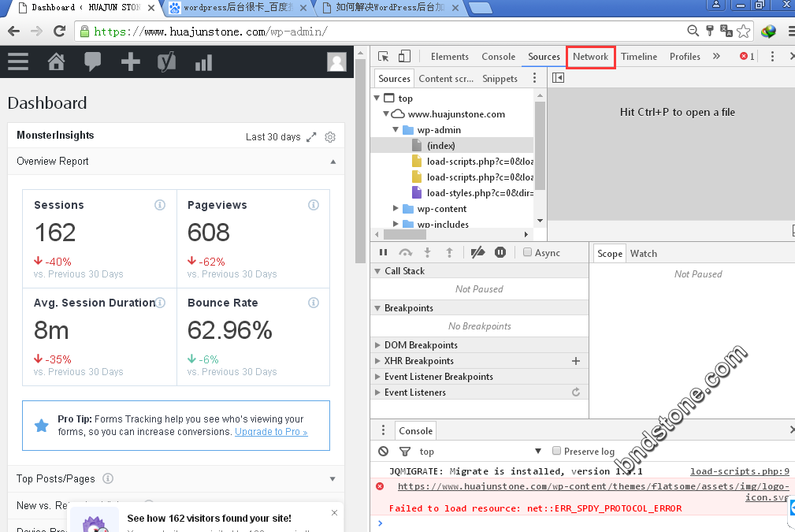This screenshot has height=532, width=795.
Task: Open the load-scripts.php:9 source link
Action: click(x=740, y=471)
